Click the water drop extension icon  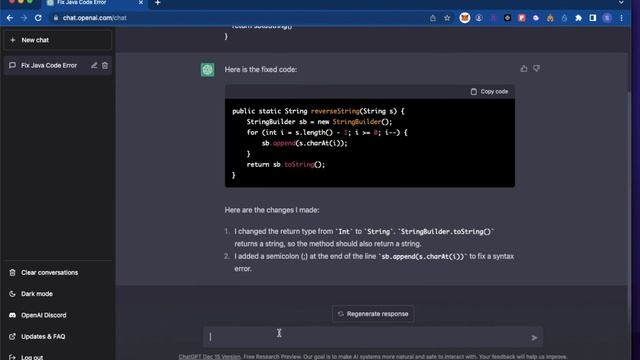pos(564,18)
